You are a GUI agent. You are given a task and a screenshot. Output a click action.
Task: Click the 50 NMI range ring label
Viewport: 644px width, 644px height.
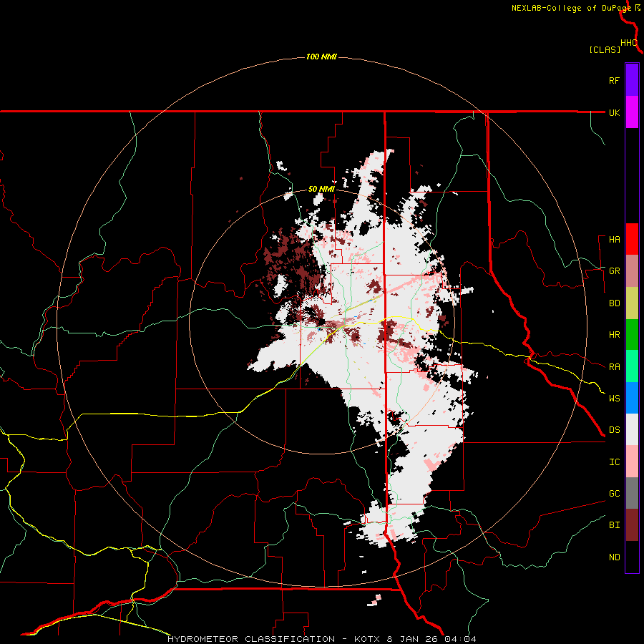coord(321,190)
